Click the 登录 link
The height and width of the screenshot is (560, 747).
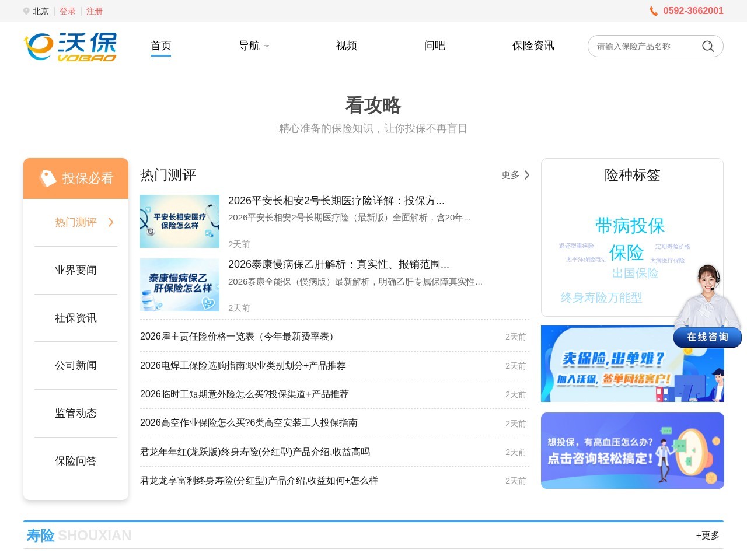67,10
